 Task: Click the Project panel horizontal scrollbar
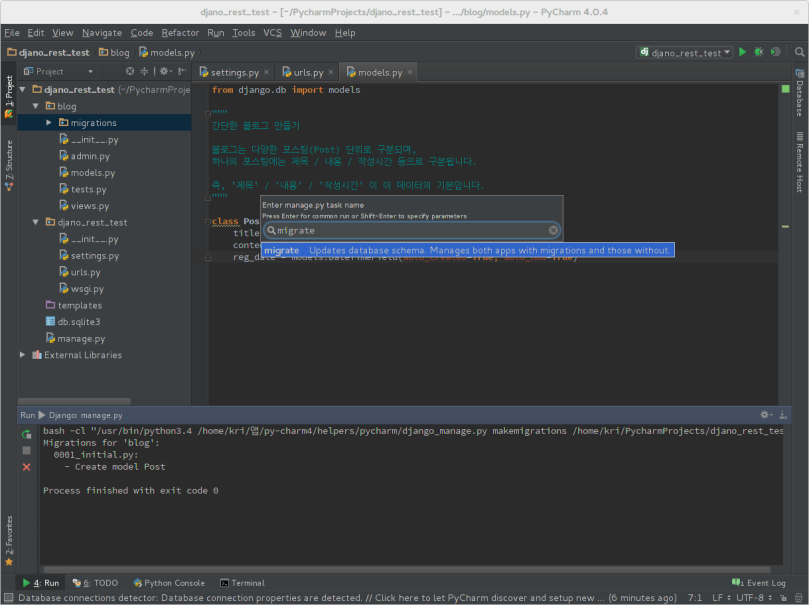click(x=74, y=401)
